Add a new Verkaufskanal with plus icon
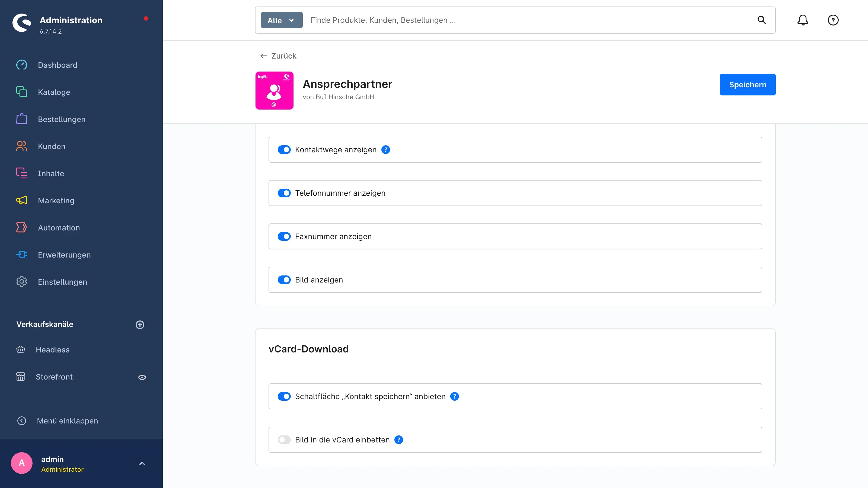The height and width of the screenshot is (488, 868). tap(140, 325)
